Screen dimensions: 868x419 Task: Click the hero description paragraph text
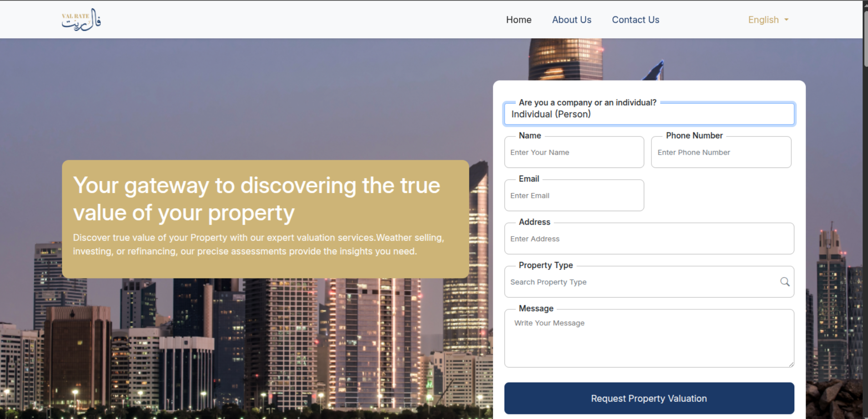click(x=258, y=244)
